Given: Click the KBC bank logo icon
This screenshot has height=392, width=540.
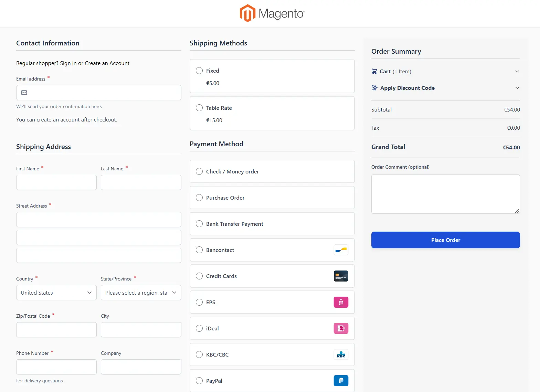Looking at the screenshot, I should 341,354.
